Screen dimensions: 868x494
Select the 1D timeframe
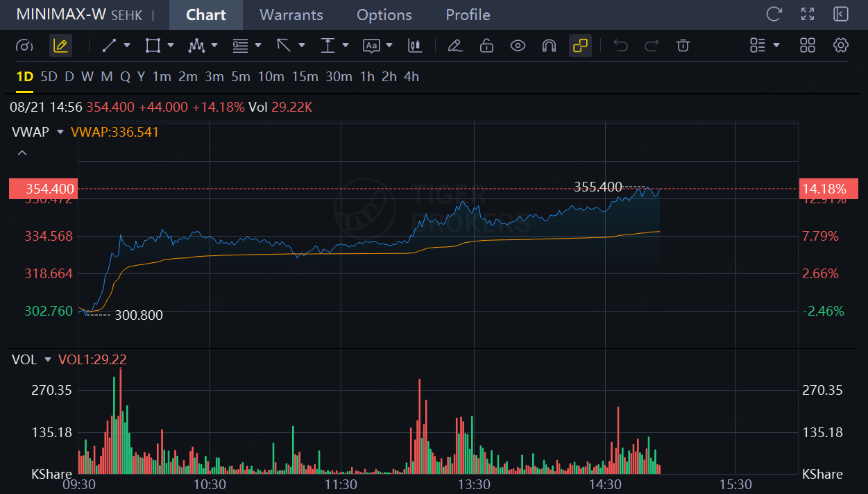click(25, 77)
